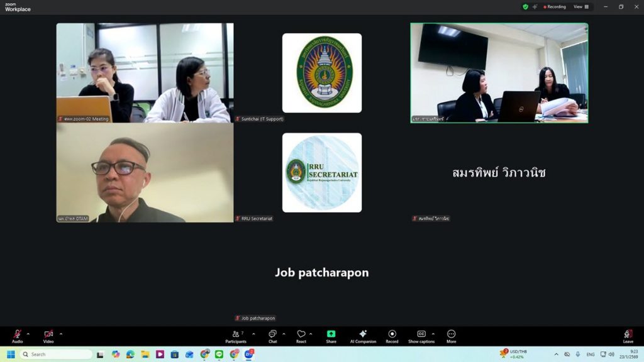This screenshot has width=644, height=362.
Task: Click the green encryption shield icon
Action: point(525,7)
